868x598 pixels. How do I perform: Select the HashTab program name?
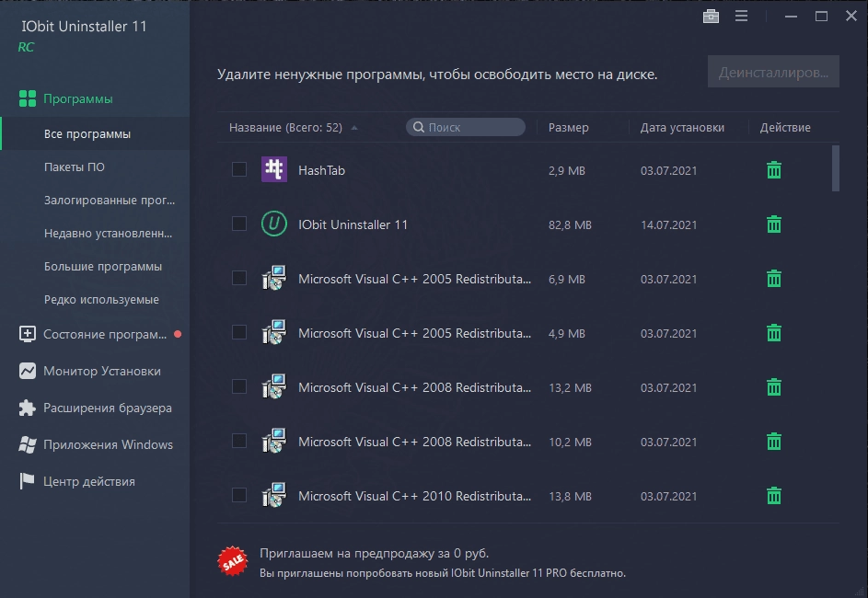[321, 170]
